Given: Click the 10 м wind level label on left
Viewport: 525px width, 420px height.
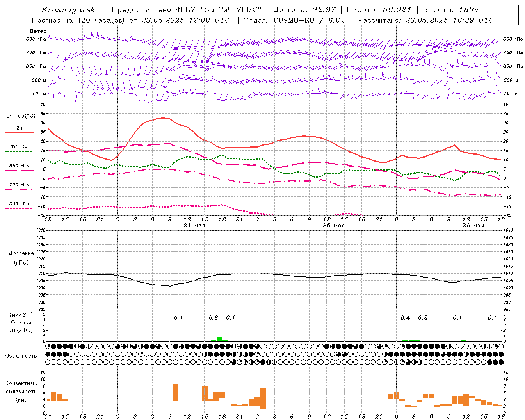Looking at the screenshot, I should 39,94.
